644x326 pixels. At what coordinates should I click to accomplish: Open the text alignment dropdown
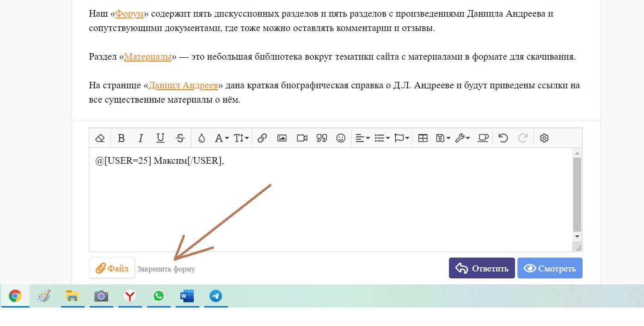pos(362,138)
